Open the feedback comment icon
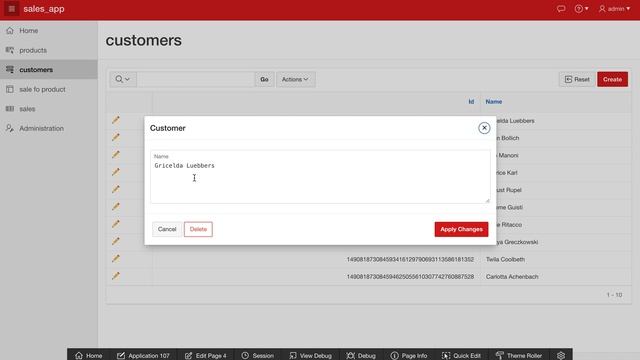Image resolution: width=640 pixels, height=360 pixels. pos(561,9)
